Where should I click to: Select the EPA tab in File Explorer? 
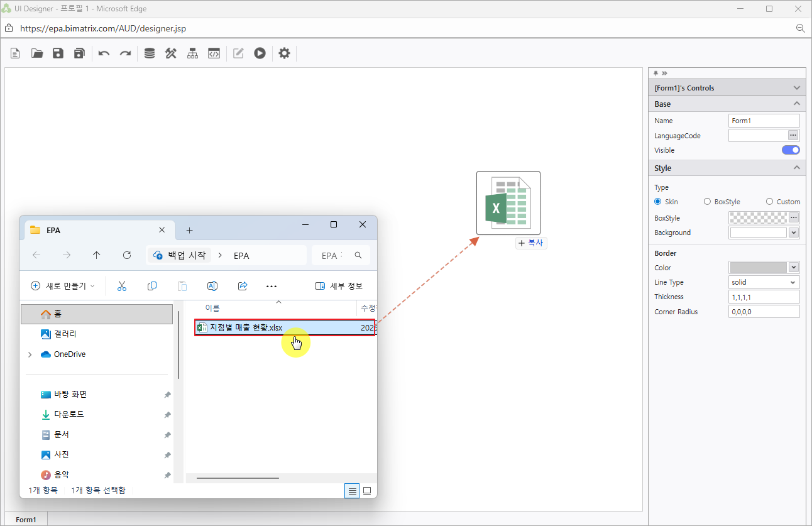94,231
